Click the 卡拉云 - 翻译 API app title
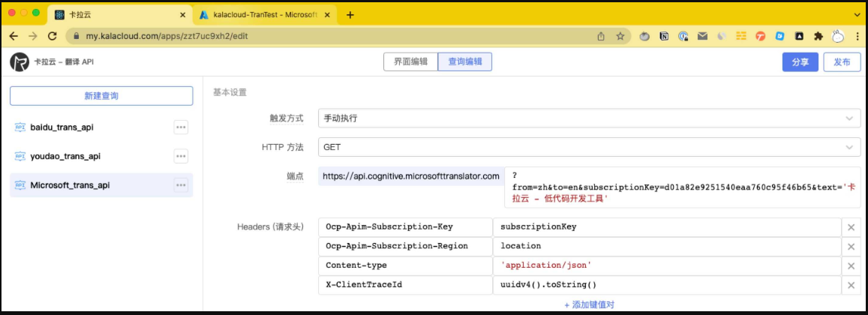Image resolution: width=868 pixels, height=315 pixels. pyautogui.click(x=65, y=62)
